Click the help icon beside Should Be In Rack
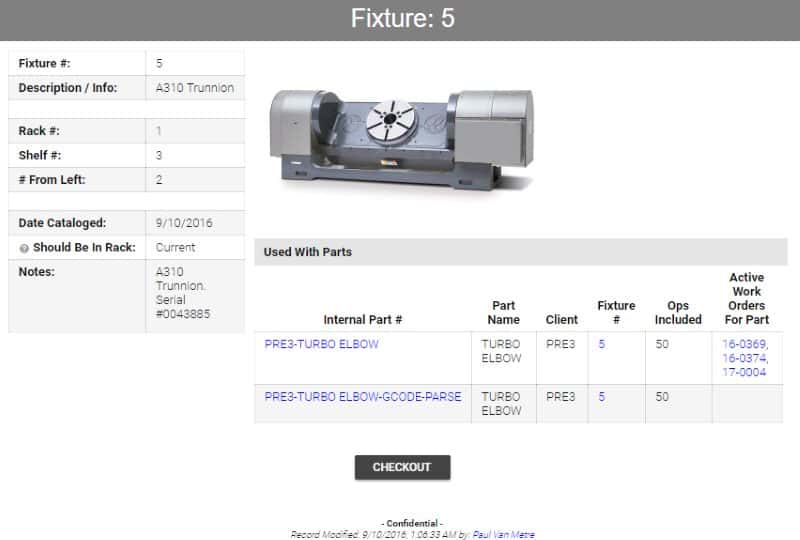This screenshot has height=540, width=800. pyautogui.click(x=24, y=249)
